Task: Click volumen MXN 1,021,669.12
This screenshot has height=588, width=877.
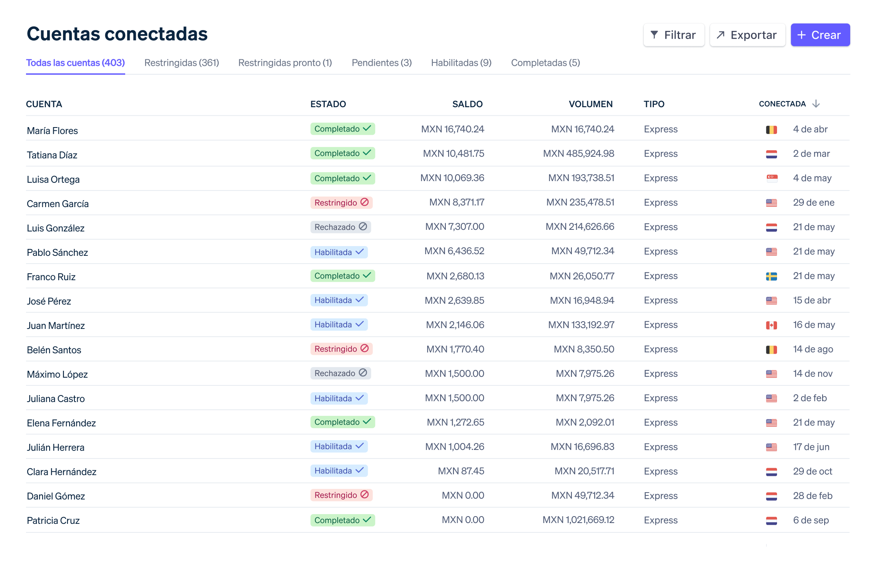Action: coord(578,520)
